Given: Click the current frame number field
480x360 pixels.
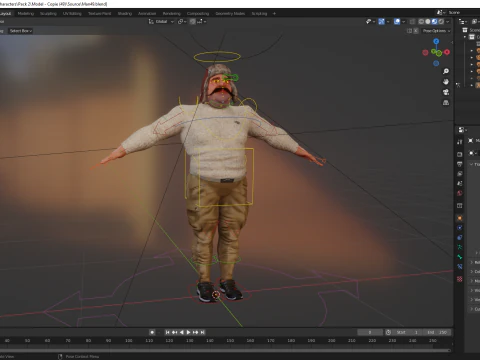Looking at the screenshot, I should [370, 332].
